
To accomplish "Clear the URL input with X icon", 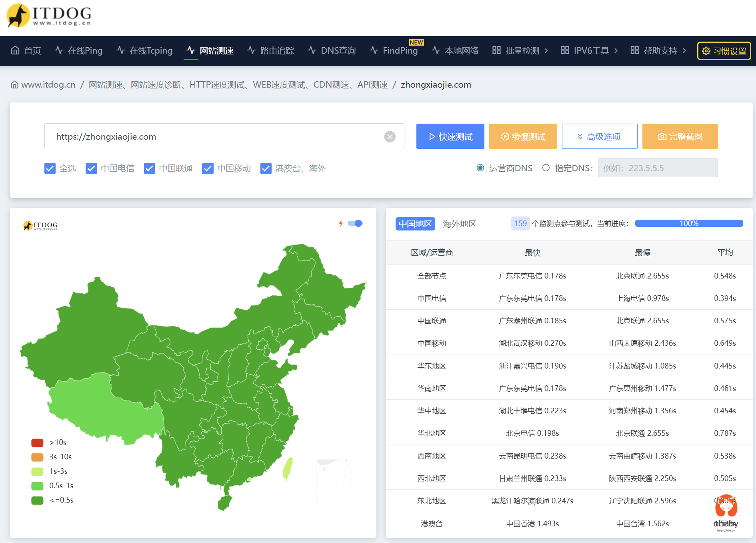I will [x=390, y=137].
